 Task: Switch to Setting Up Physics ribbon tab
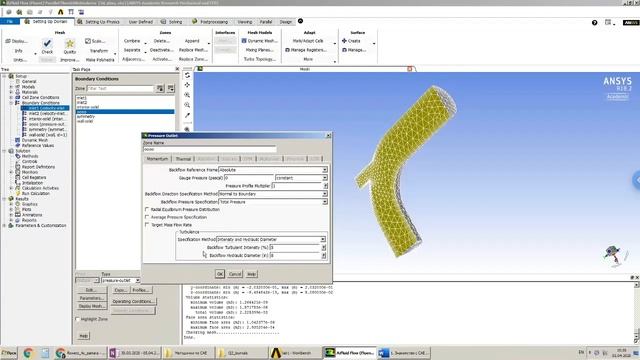99,22
